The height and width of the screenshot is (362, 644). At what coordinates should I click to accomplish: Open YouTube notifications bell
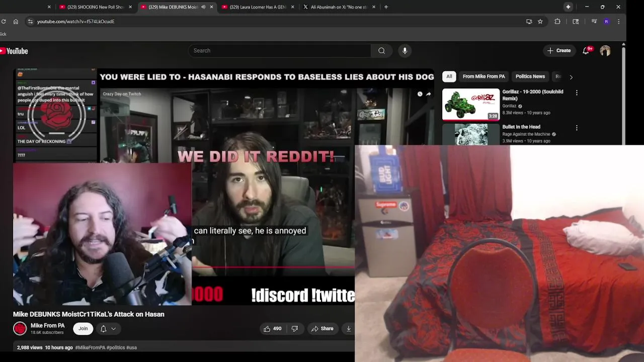pos(586,51)
